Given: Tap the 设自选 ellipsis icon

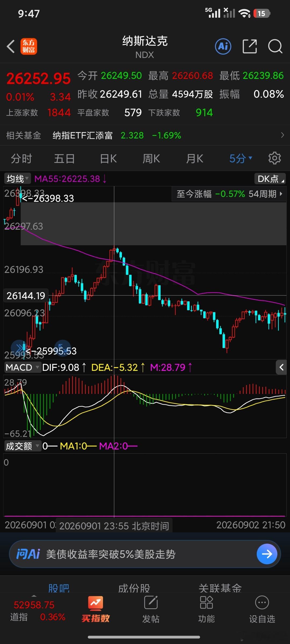Looking at the screenshot, I should point(262,603).
